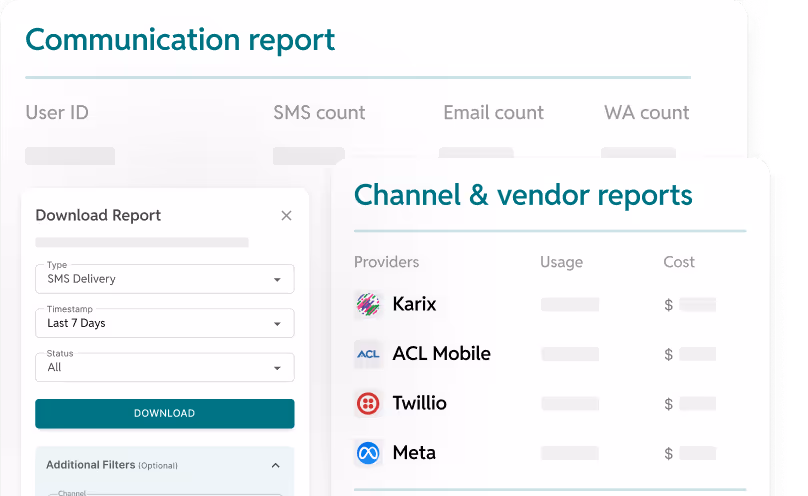Click the DOWNLOAD button
Screen dimensions: 808x496
click(165, 414)
